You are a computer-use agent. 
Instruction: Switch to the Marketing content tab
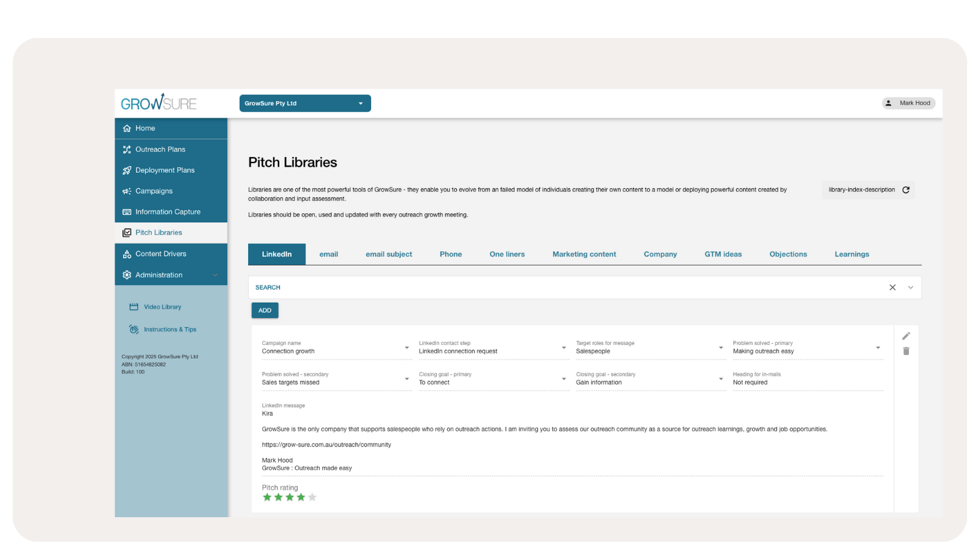(x=584, y=254)
